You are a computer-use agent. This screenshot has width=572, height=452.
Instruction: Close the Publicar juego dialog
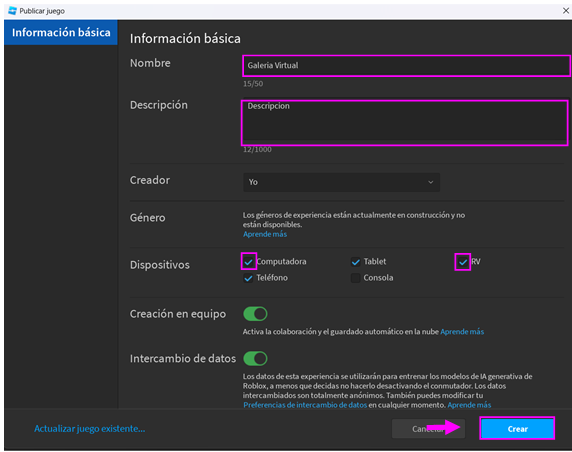(x=565, y=11)
